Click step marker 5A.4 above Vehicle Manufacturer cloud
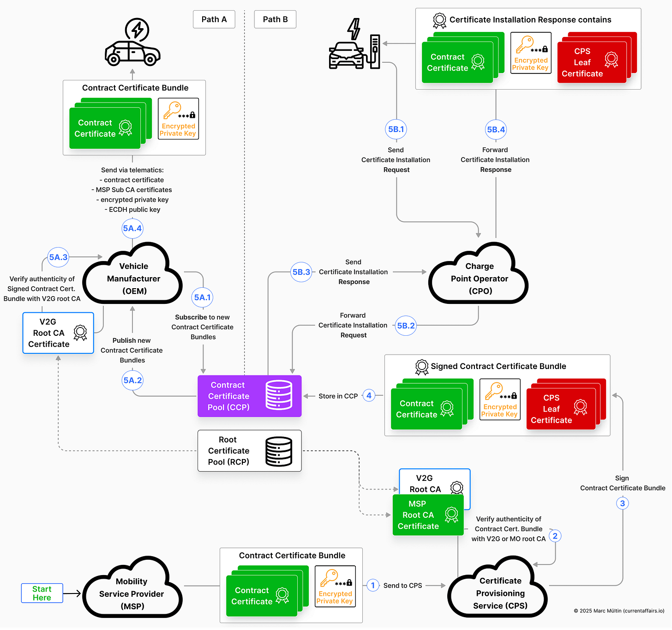Viewport: 672px width, 630px height. [132, 228]
